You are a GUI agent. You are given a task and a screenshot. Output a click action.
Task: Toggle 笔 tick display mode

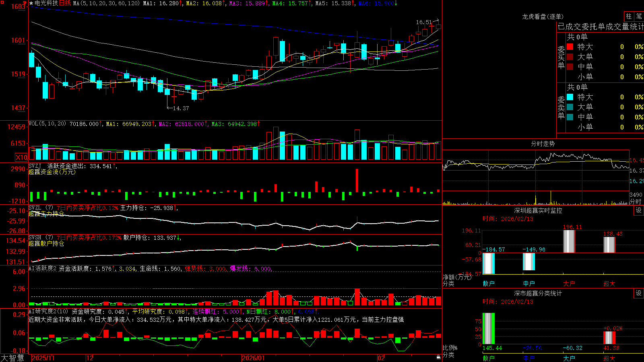[639, 16]
